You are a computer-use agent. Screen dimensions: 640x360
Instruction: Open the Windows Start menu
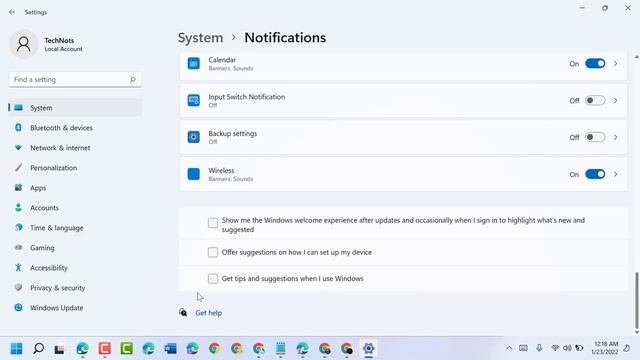tap(17, 349)
